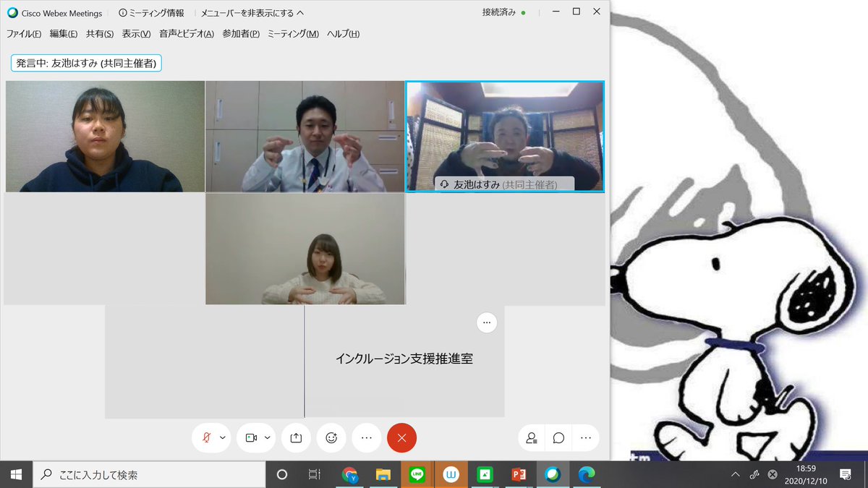
Task: Click the share content icon
Action: click(296, 437)
